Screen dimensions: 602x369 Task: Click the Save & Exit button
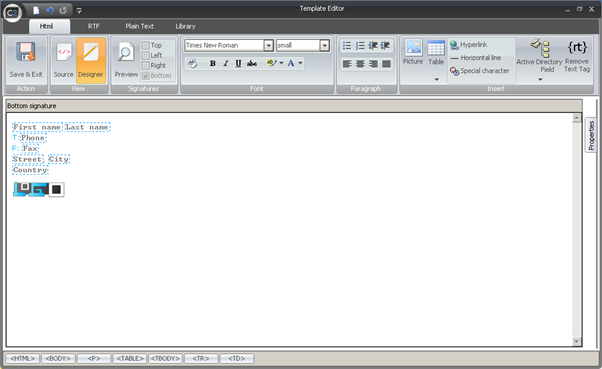click(x=26, y=61)
